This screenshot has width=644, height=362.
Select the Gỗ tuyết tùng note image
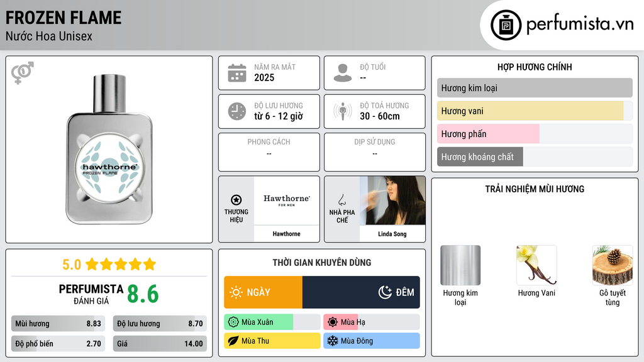click(613, 265)
